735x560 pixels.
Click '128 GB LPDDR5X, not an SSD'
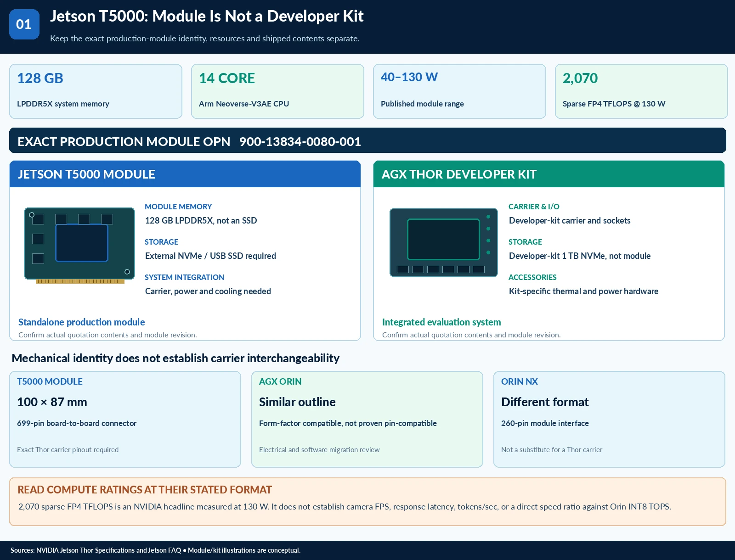point(201,220)
